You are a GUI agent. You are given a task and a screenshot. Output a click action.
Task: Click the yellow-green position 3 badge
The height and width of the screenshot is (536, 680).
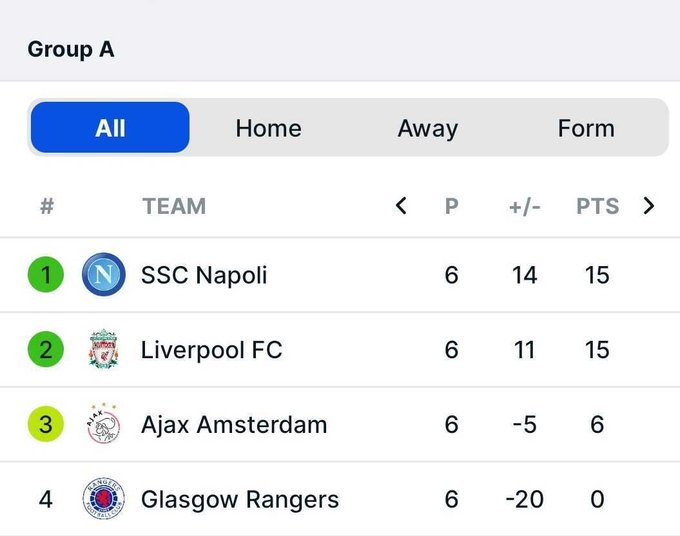(x=46, y=424)
